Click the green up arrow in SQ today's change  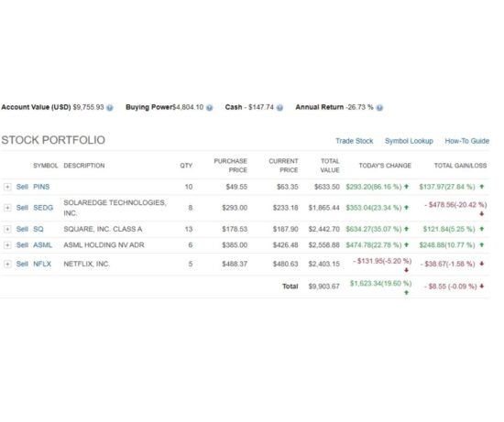(406, 229)
